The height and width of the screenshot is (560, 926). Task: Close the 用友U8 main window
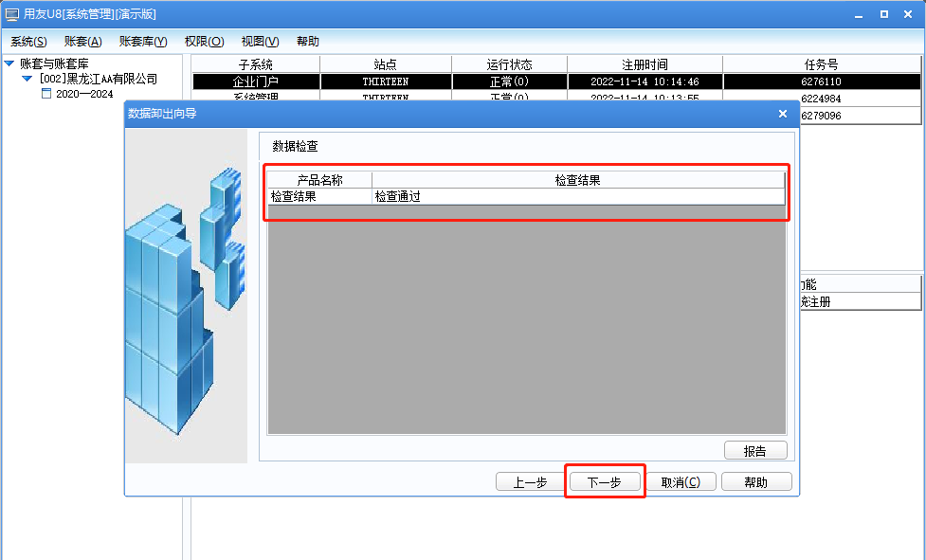tap(908, 14)
